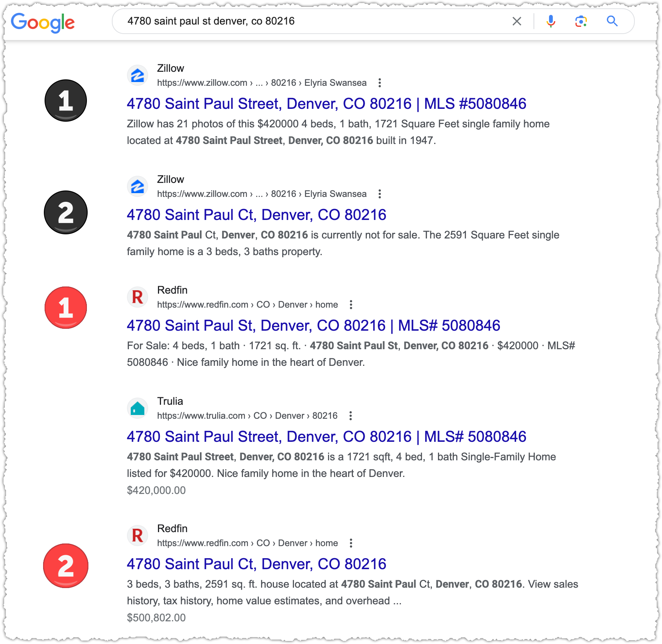
Task: Click the Trulia site name text
Action: 170,401
